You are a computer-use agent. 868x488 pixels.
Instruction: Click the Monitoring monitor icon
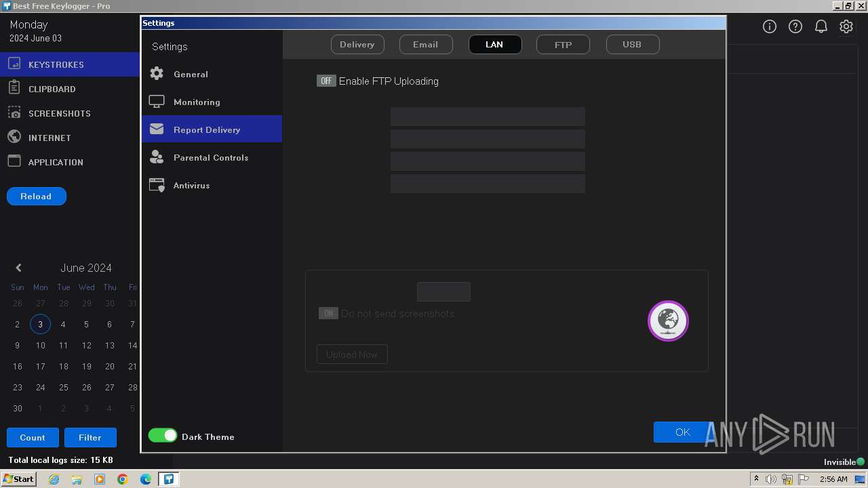(157, 102)
